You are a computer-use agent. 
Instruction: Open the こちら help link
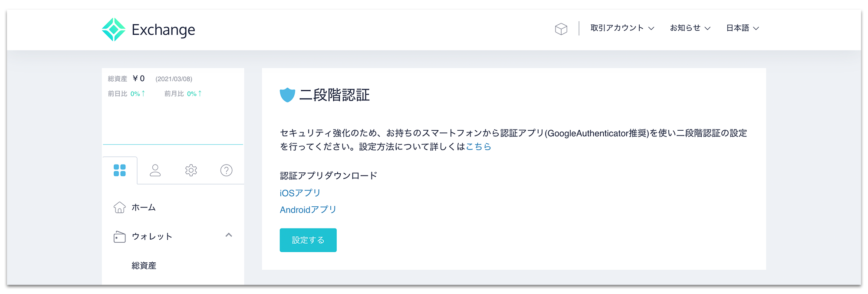[478, 147]
